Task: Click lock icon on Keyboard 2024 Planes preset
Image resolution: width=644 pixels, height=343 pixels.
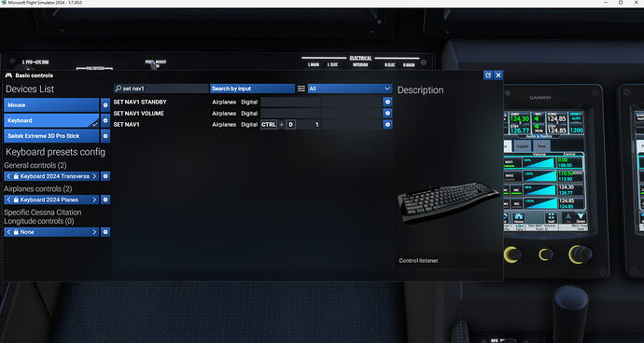Action: click(16, 199)
